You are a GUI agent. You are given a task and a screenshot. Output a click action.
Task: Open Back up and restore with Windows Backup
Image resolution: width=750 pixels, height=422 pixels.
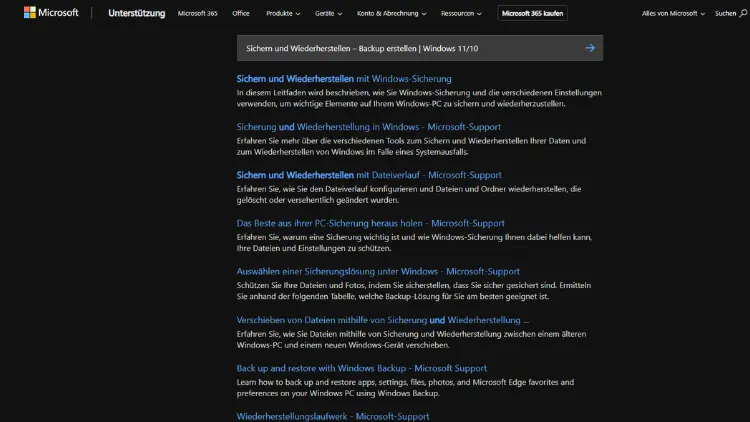click(362, 368)
